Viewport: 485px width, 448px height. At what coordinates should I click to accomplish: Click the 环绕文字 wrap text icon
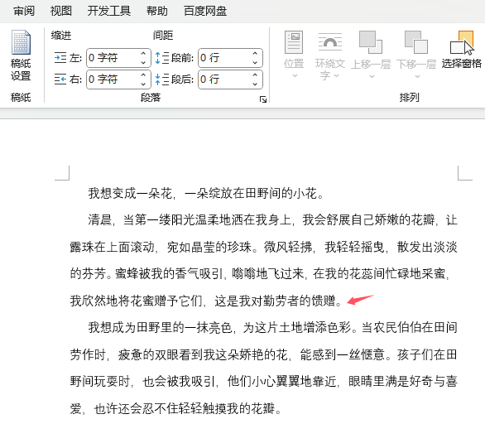[x=330, y=42]
